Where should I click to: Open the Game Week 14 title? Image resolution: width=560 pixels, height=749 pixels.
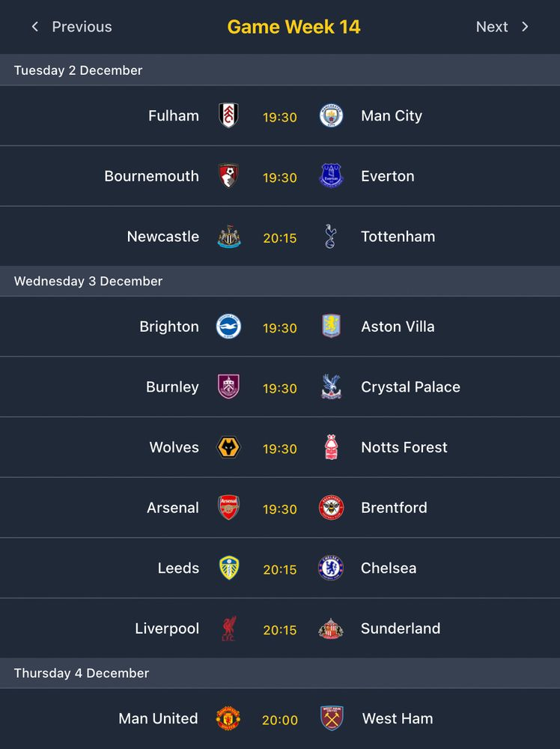(293, 27)
